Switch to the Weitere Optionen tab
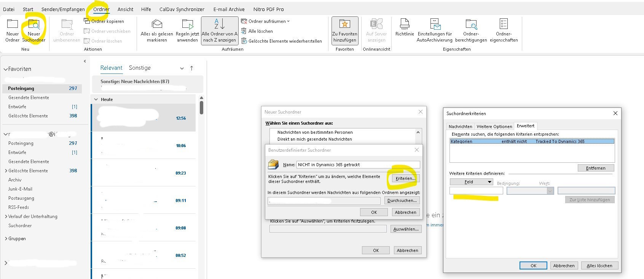644x279 pixels. [494, 127]
